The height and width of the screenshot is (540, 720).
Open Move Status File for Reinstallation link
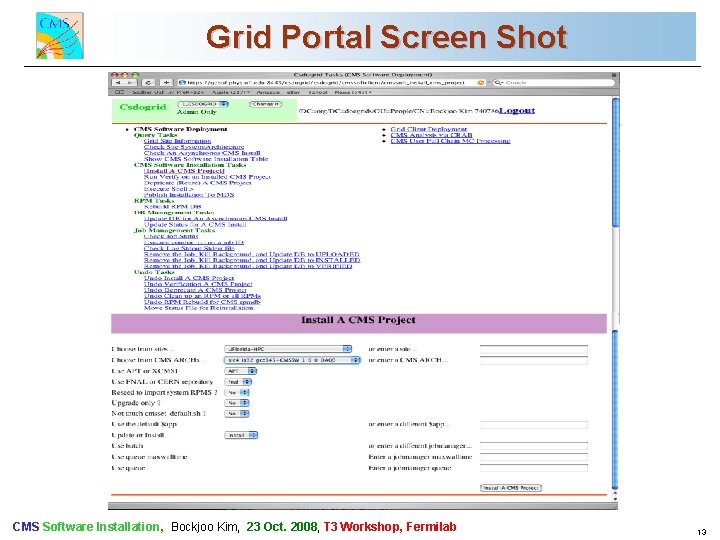(x=198, y=308)
